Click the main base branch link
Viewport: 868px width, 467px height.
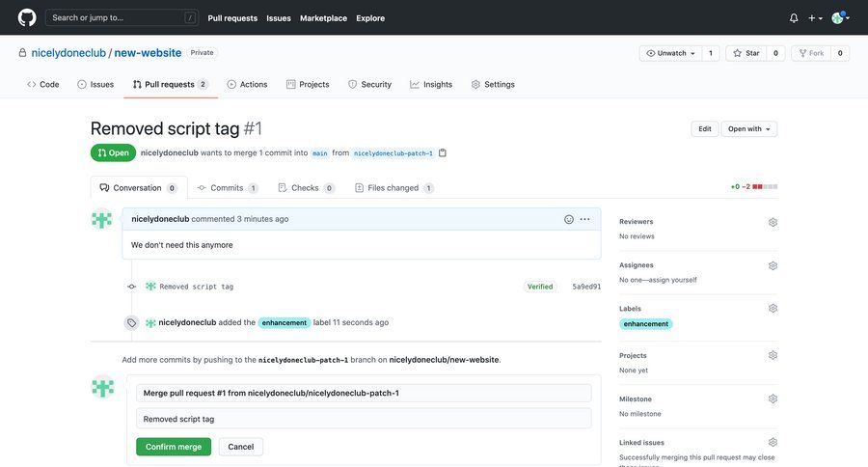point(320,153)
